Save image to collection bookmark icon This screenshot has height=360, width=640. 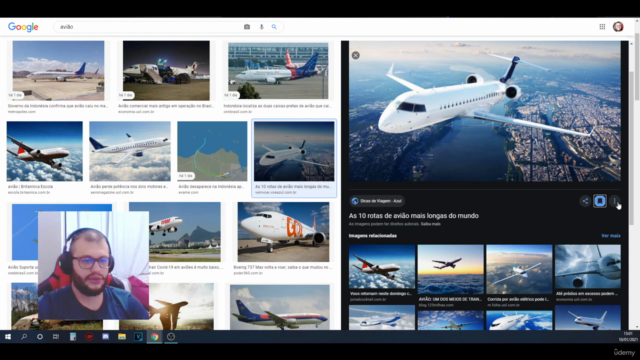600,201
